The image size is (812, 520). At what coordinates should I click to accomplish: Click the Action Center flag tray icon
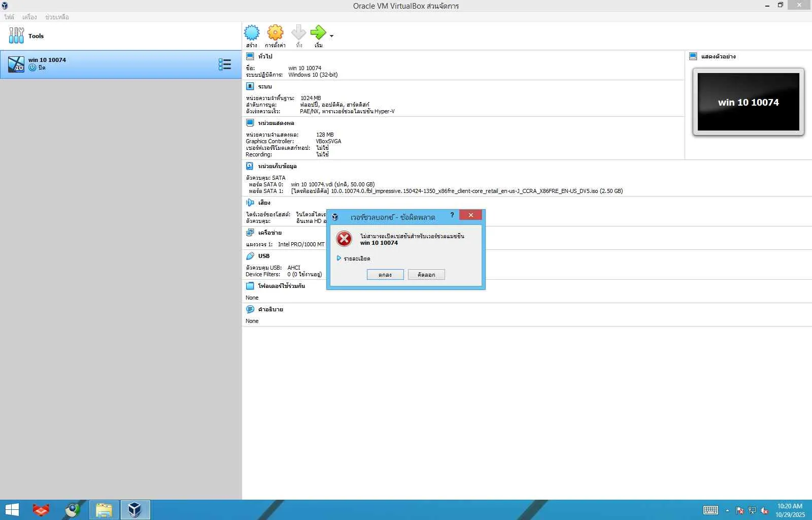coord(740,510)
